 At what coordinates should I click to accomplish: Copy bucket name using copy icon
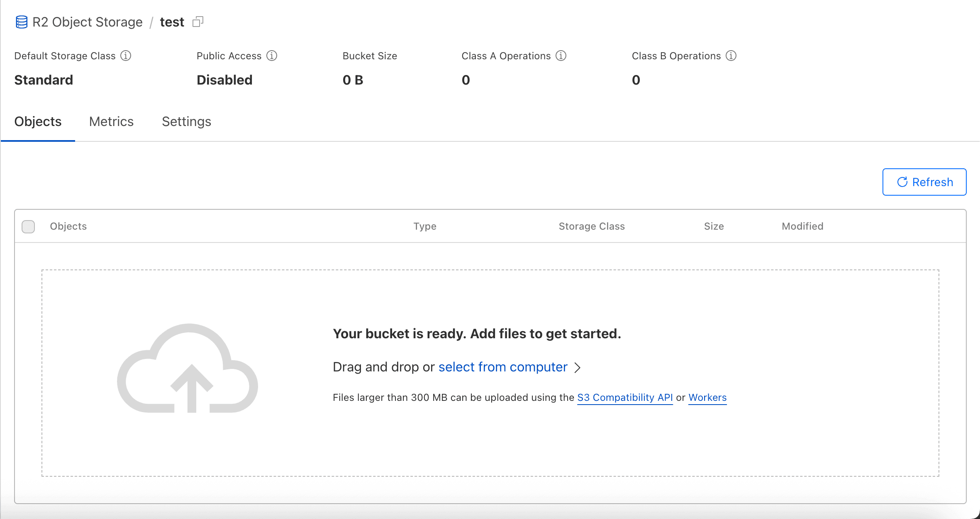(198, 22)
